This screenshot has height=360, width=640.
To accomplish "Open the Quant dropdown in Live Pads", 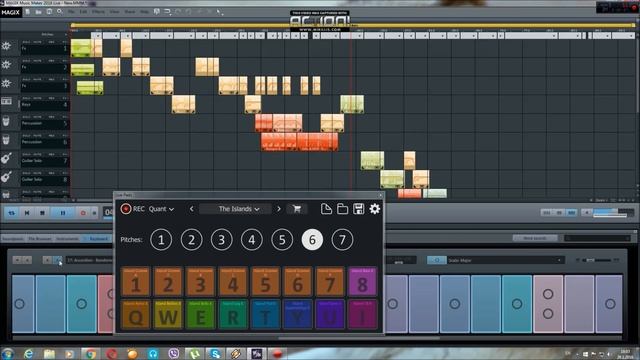I will click(x=161, y=209).
